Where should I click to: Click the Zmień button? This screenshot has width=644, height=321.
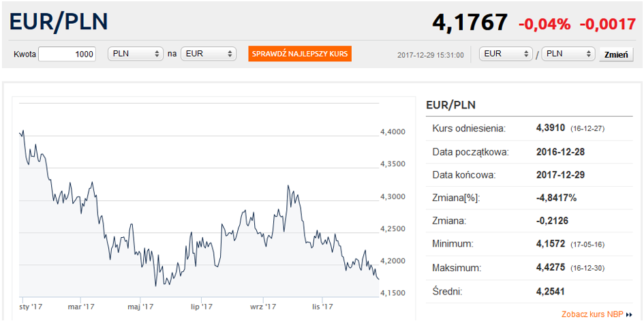(616, 55)
